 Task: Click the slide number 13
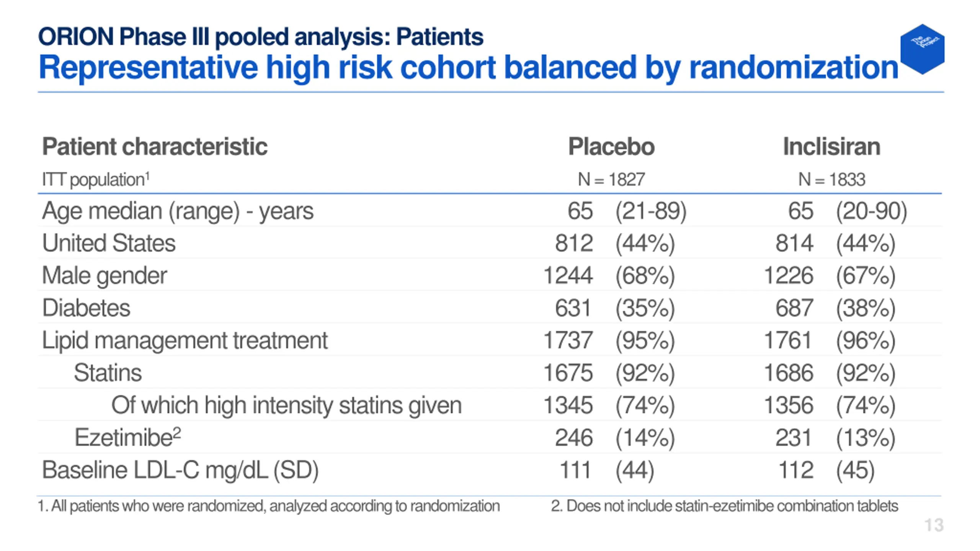coord(934,525)
